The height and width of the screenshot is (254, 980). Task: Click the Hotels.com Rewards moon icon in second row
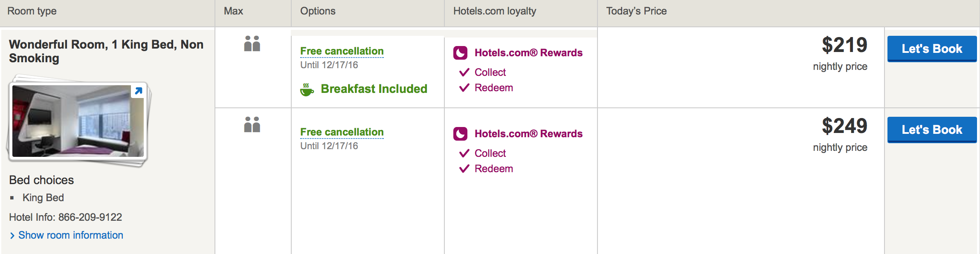tap(461, 134)
